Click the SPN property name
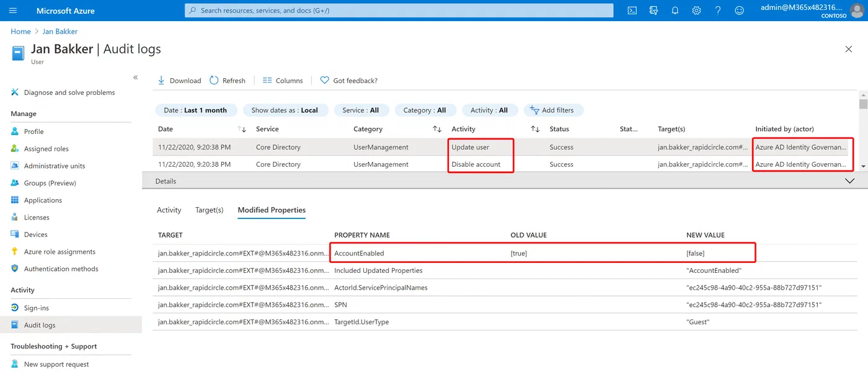This screenshot has height=387, width=868. click(x=340, y=305)
